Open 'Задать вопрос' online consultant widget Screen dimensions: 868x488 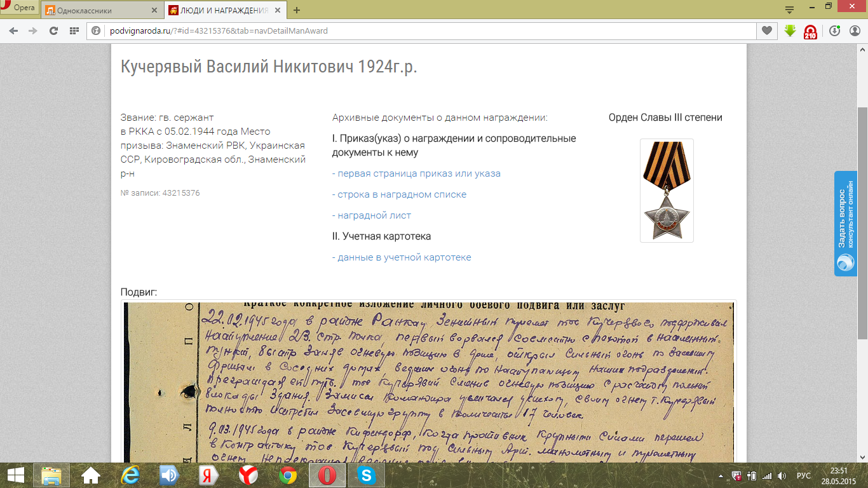(x=845, y=223)
